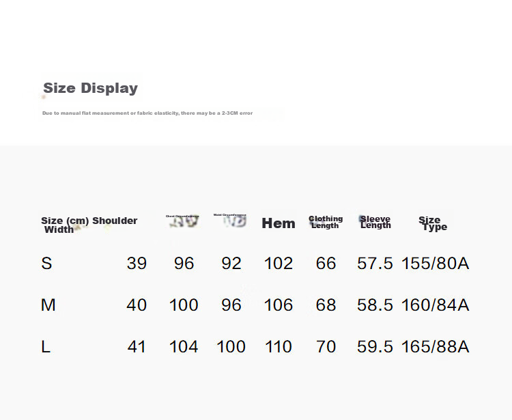Select the 'L' size row label
Image resolution: width=512 pixels, height=420 pixels.
point(45,346)
